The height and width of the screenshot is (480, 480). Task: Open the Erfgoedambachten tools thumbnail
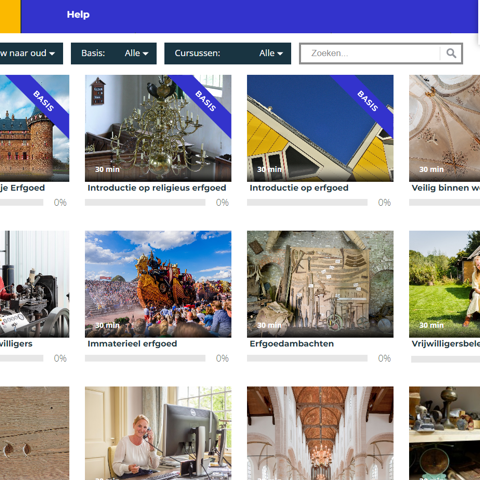click(320, 284)
